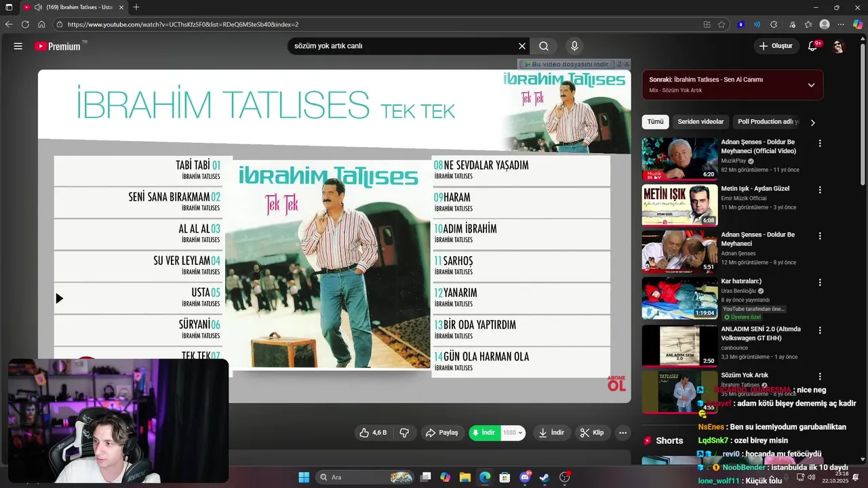868x488 pixels.
Task: Reload the page with the refresh icon
Action: 25,24
